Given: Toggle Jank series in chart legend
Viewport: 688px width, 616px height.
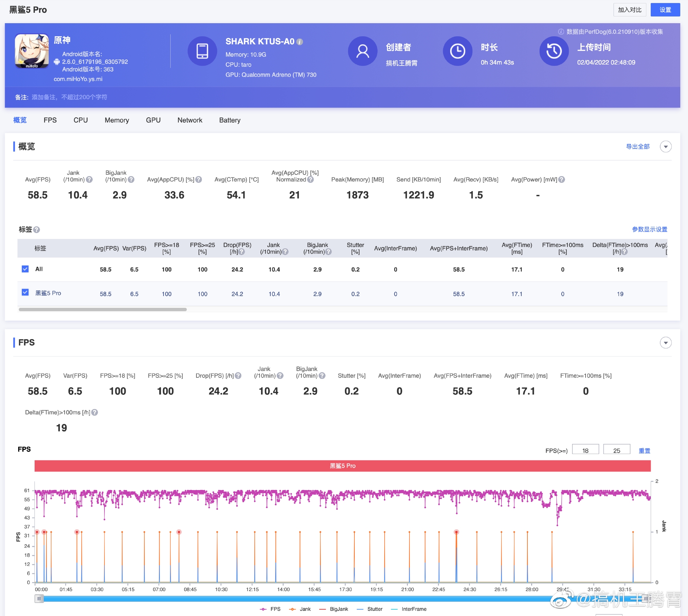Looking at the screenshot, I should (x=300, y=609).
